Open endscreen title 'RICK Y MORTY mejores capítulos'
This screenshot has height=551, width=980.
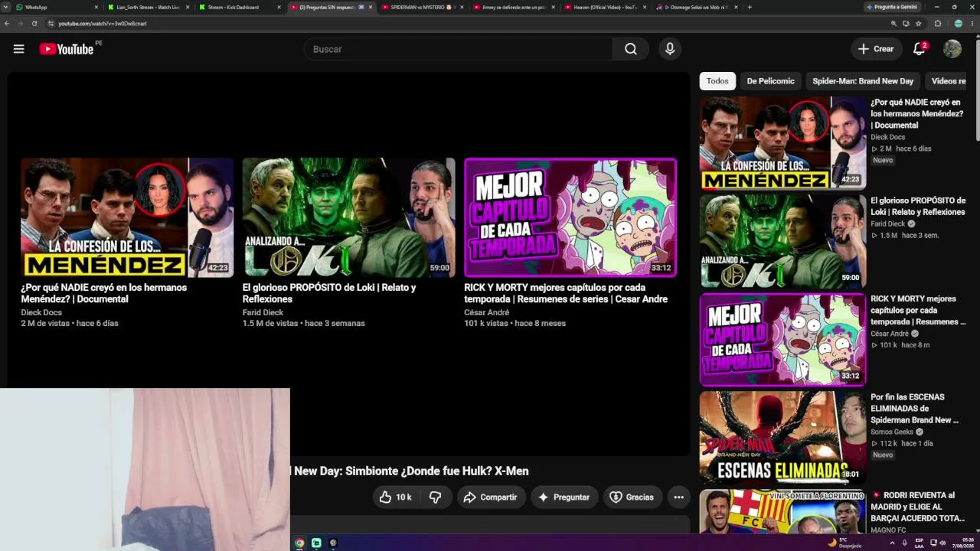[x=566, y=293]
